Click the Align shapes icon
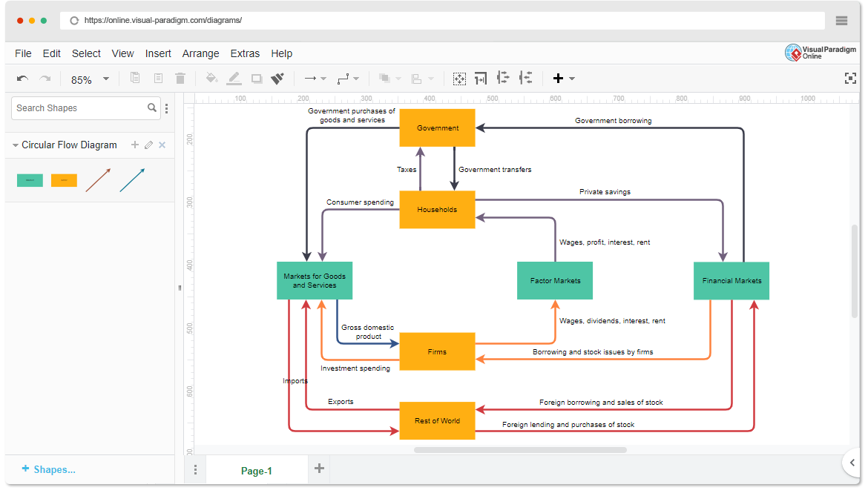Image resolution: width=868 pixels, height=493 pixels. tap(417, 79)
